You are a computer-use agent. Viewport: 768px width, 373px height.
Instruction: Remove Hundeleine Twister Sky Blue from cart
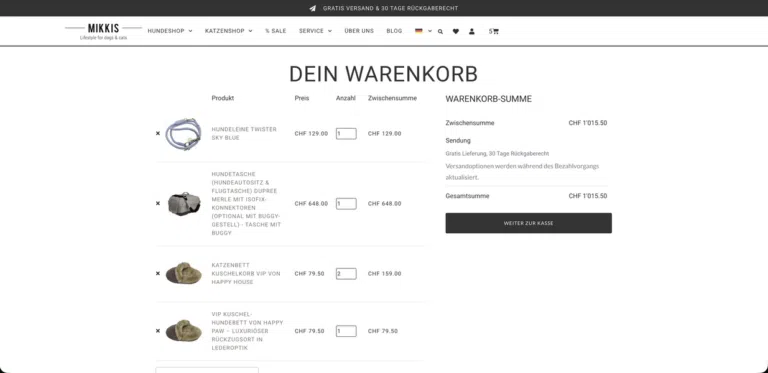click(x=158, y=133)
